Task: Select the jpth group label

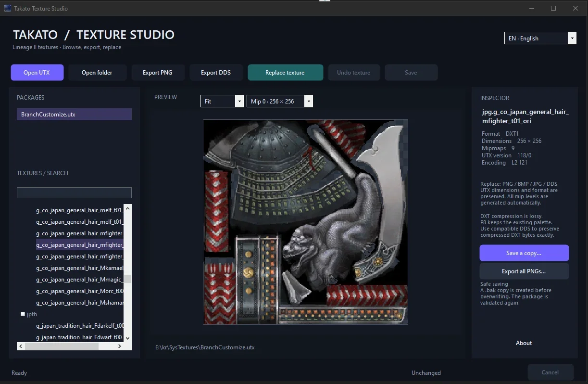Action: click(32, 314)
